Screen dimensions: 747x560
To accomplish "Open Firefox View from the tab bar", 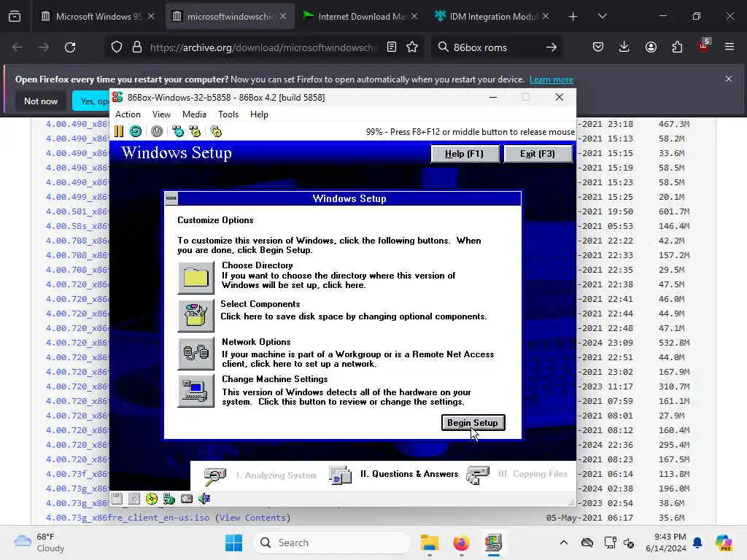I will (x=15, y=16).
